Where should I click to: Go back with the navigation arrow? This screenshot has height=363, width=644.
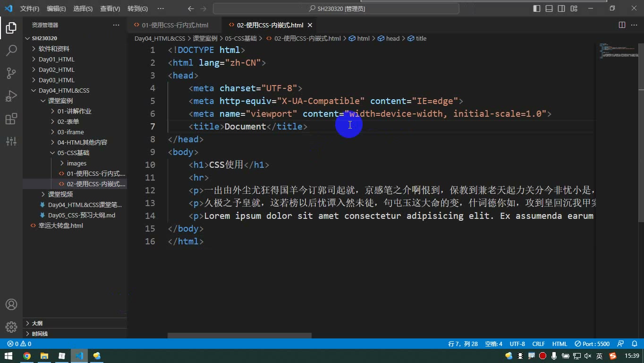point(191,9)
